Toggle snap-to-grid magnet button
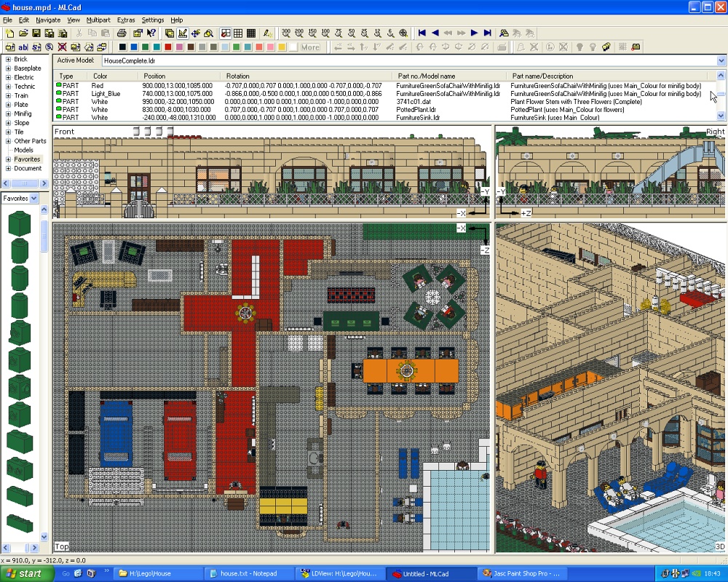728x582 pixels. (225, 33)
